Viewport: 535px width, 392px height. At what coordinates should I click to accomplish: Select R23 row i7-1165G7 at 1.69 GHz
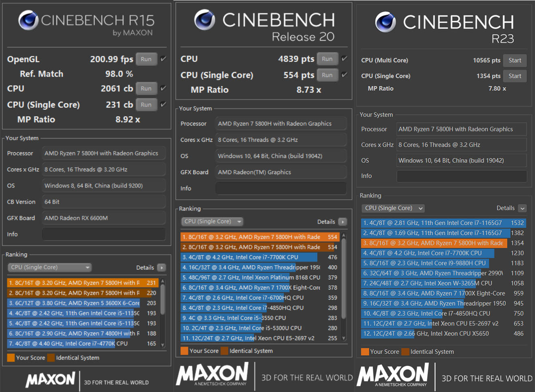pyautogui.click(x=444, y=233)
